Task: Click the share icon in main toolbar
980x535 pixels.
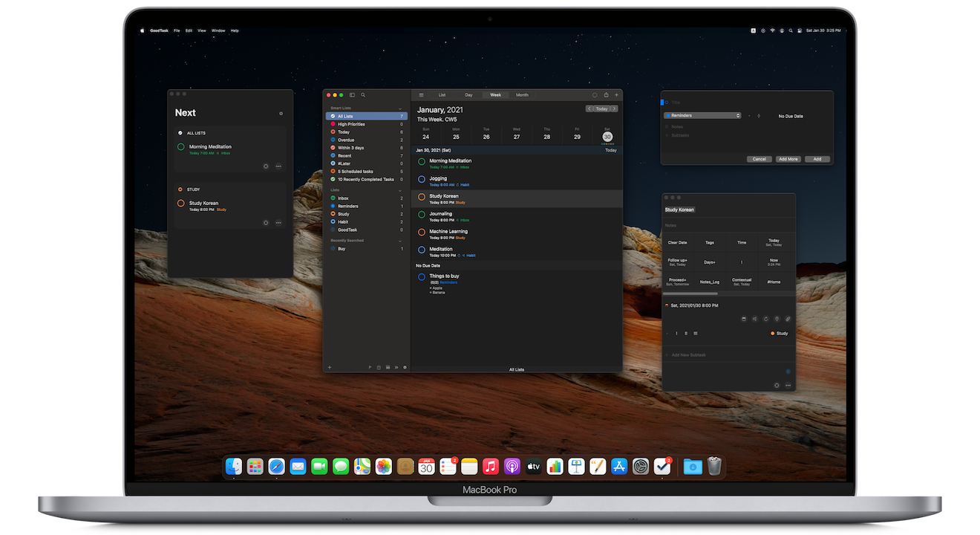Action: (606, 95)
